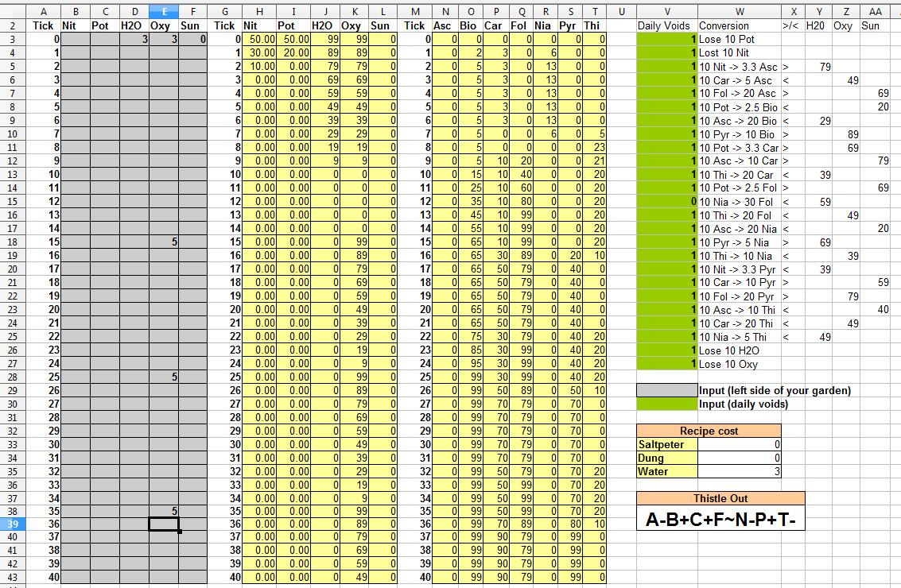
Task: Select the column A header
Action: click(x=43, y=11)
